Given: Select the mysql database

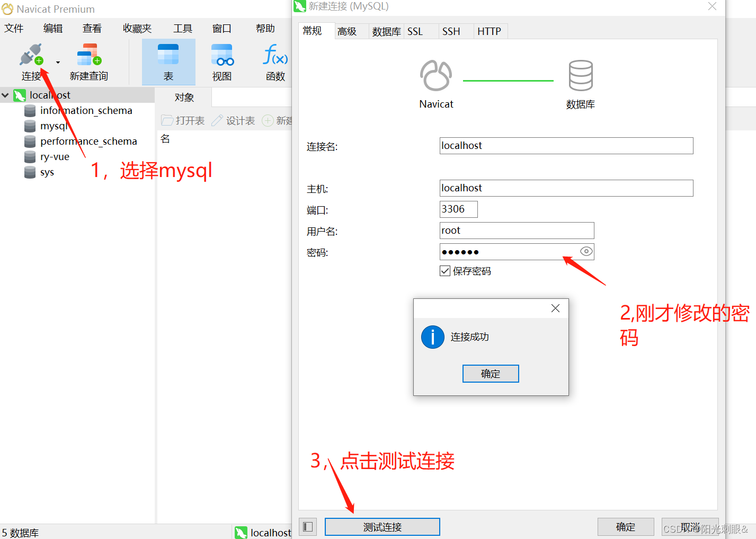Looking at the screenshot, I should [54, 126].
